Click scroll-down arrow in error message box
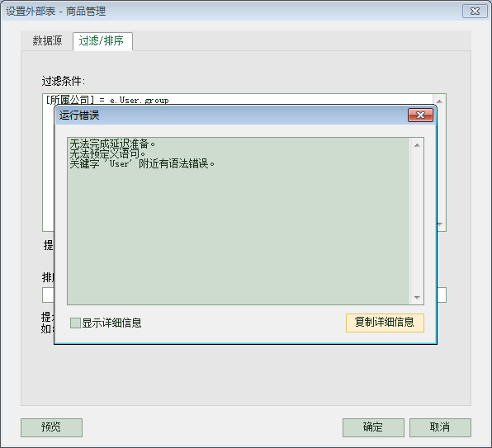 click(417, 297)
